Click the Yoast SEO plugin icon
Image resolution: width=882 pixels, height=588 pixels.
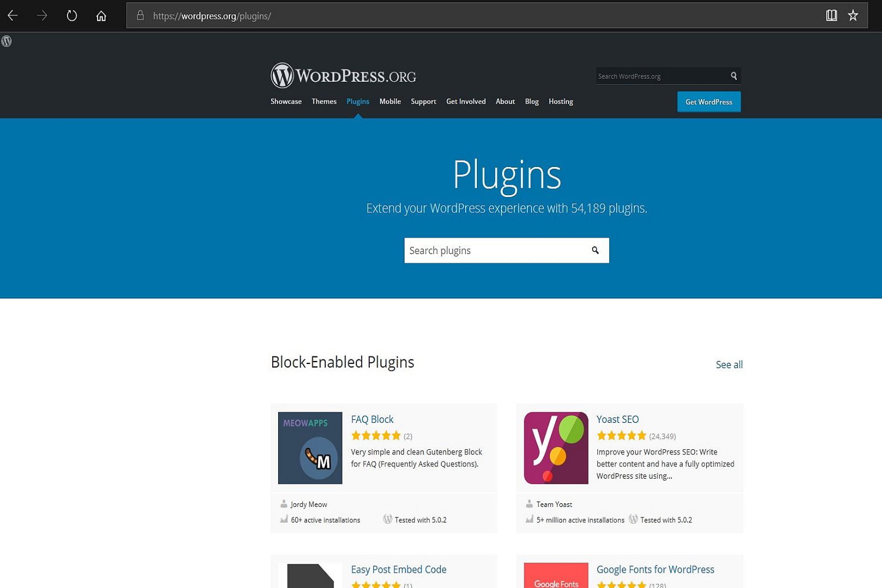pyautogui.click(x=555, y=447)
